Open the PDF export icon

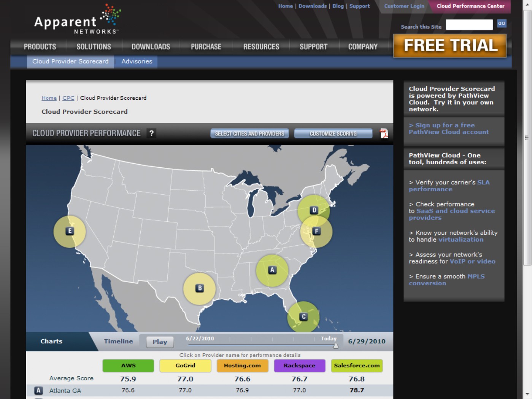(384, 134)
